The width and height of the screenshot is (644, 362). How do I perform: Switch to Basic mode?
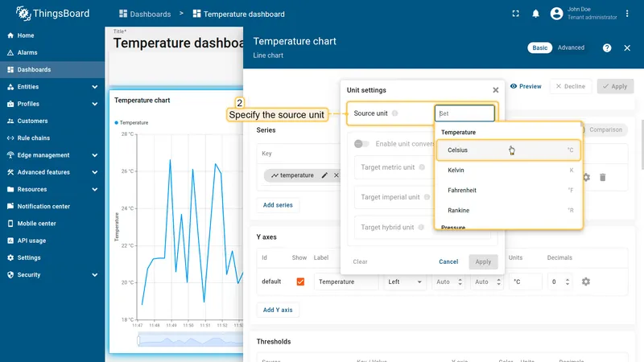pos(539,47)
